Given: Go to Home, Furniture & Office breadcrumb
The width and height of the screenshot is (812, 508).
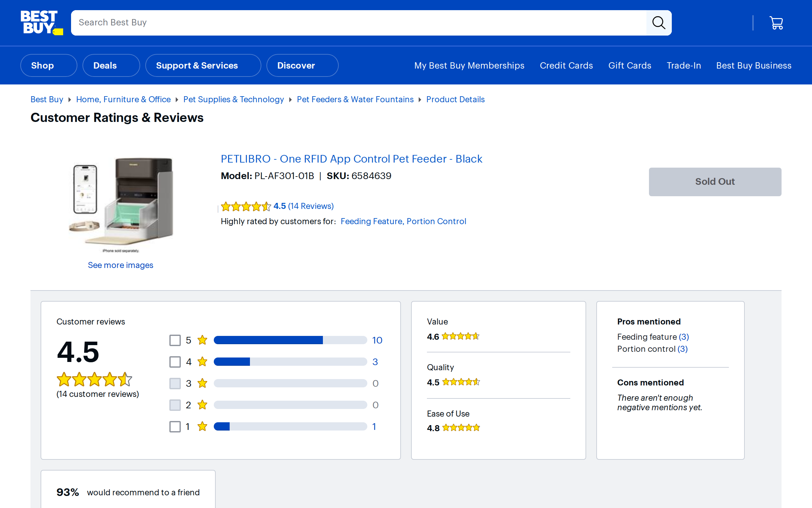Looking at the screenshot, I should click(123, 99).
